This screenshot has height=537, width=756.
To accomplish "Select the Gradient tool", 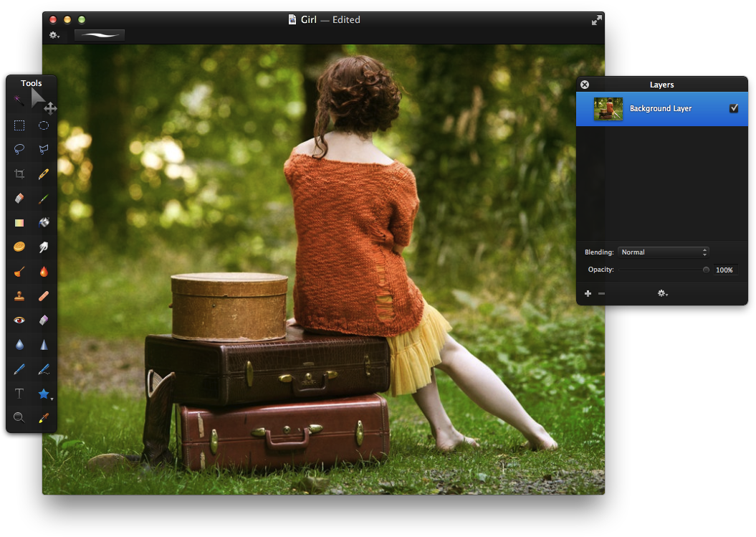I will (x=19, y=222).
